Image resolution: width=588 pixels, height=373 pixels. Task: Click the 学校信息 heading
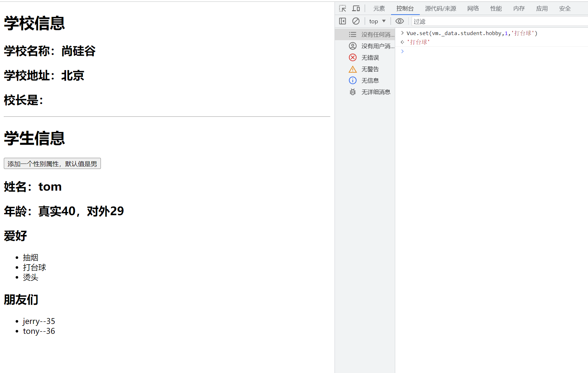point(34,23)
